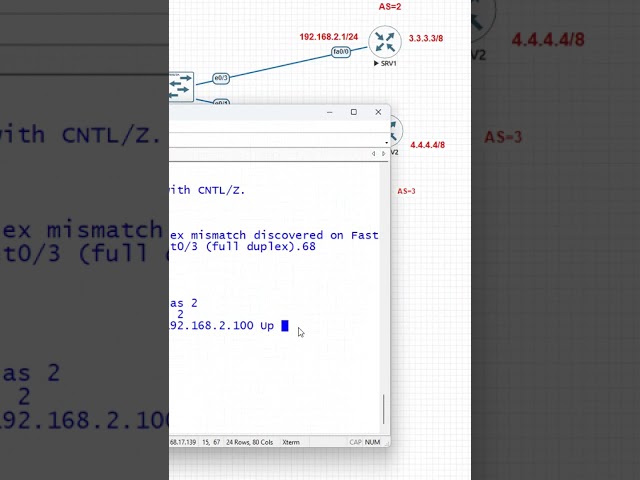Select the SRV1 router icon

385,42
